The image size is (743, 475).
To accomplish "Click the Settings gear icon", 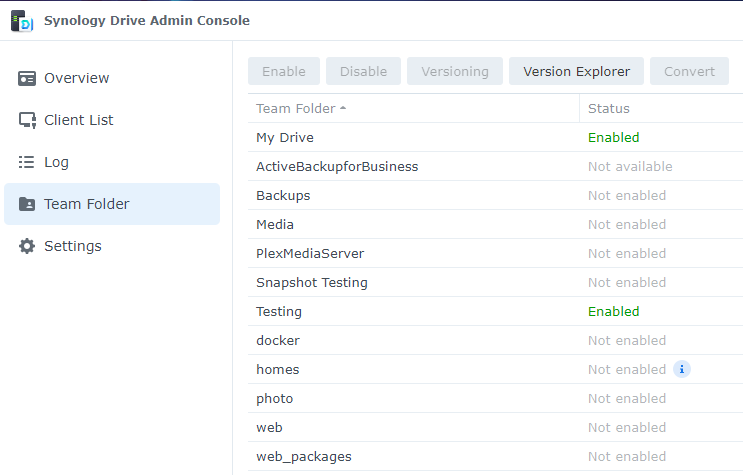I will point(27,246).
